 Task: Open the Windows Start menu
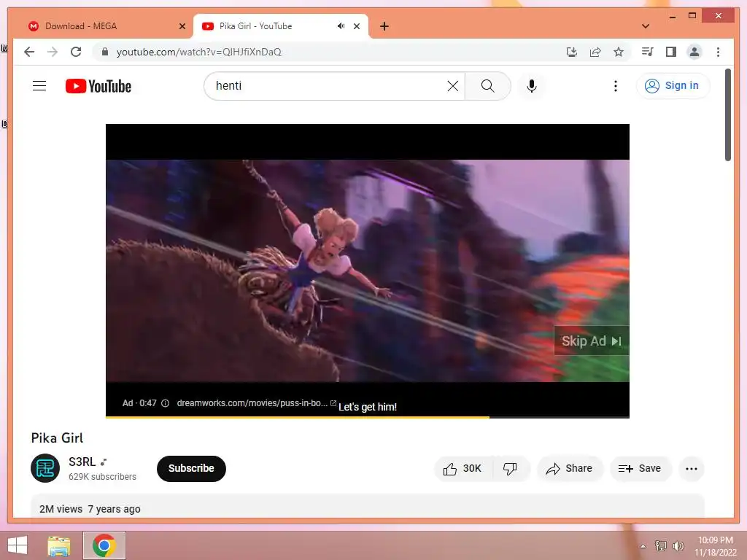coord(18,545)
